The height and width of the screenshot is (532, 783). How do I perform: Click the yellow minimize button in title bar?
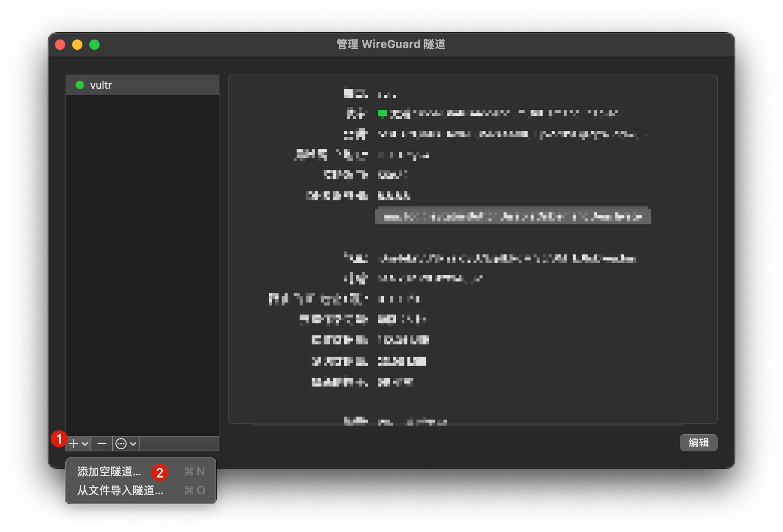tap(77, 44)
